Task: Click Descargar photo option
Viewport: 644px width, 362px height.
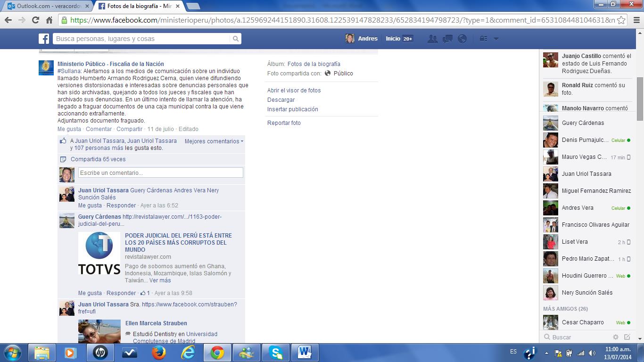Action: click(281, 100)
